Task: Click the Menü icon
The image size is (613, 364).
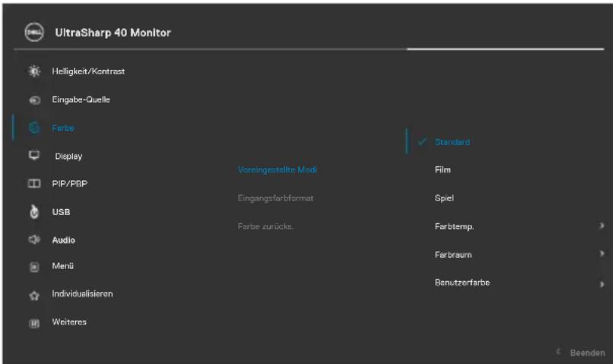Action: coord(34,267)
